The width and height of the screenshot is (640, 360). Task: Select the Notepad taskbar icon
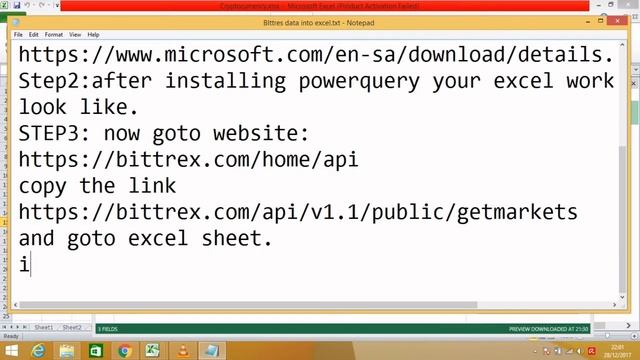tap(212, 351)
